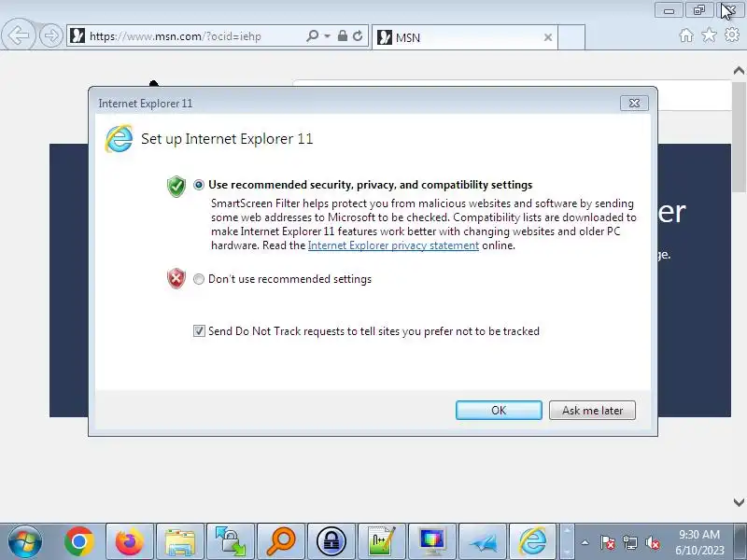The image size is (747, 560).
Task: Open the blue paper plane app on taskbar
Action: click(483, 541)
